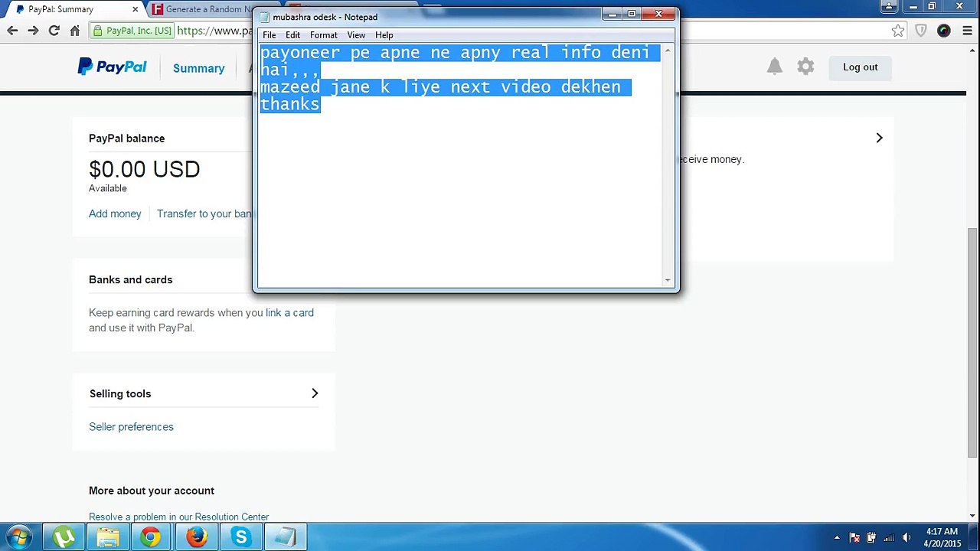
Task: Open the Action Center flag icon
Action: click(854, 537)
